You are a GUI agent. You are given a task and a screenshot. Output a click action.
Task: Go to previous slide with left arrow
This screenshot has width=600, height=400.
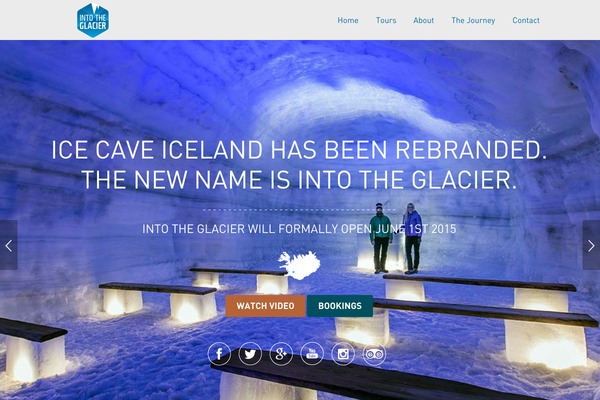pyautogui.click(x=8, y=245)
